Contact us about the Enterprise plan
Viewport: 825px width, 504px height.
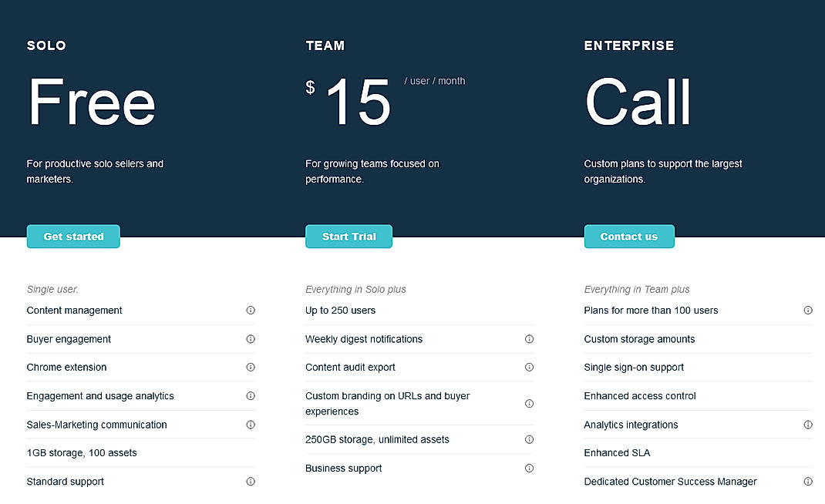point(629,237)
